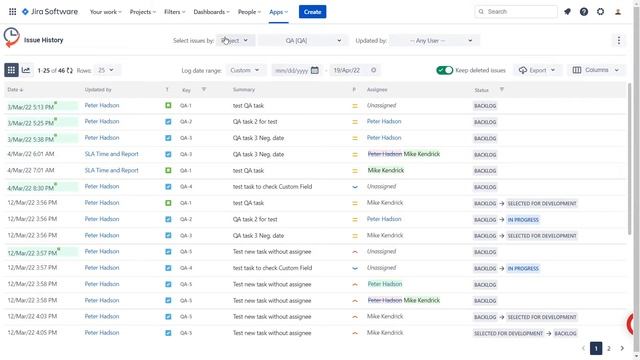This screenshot has height=360, width=640.
Task: Open the People menu
Action: pos(249,12)
